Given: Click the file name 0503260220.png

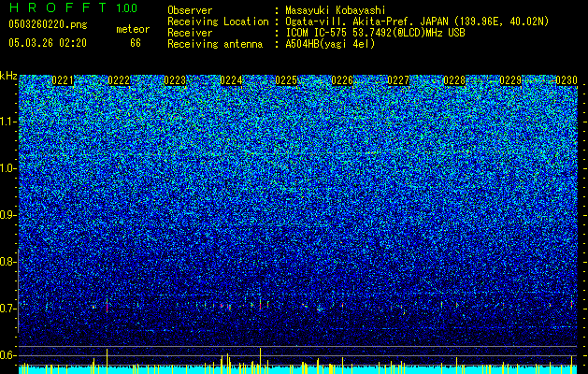Looking at the screenshot, I should click(x=48, y=24).
